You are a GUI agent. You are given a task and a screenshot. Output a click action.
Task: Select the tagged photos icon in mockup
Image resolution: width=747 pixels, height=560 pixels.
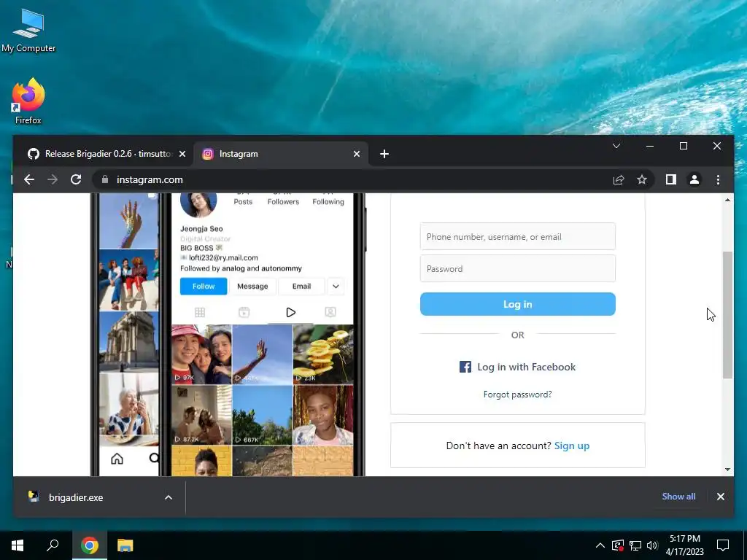click(x=330, y=312)
